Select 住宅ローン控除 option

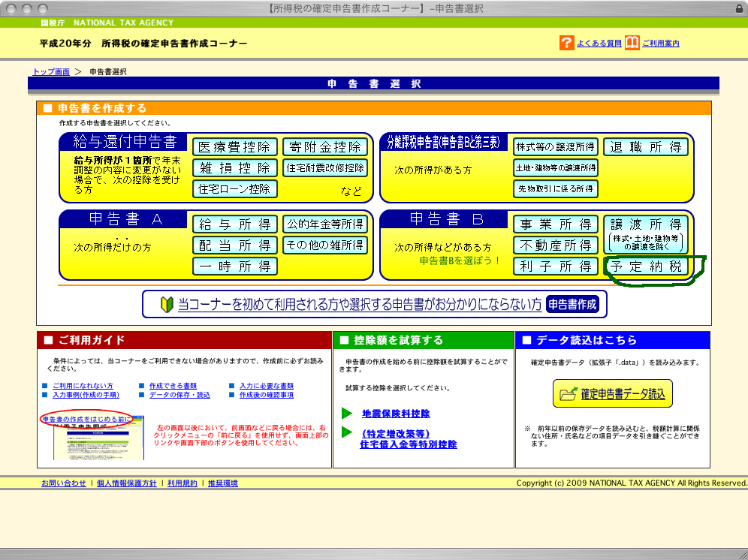(235, 188)
